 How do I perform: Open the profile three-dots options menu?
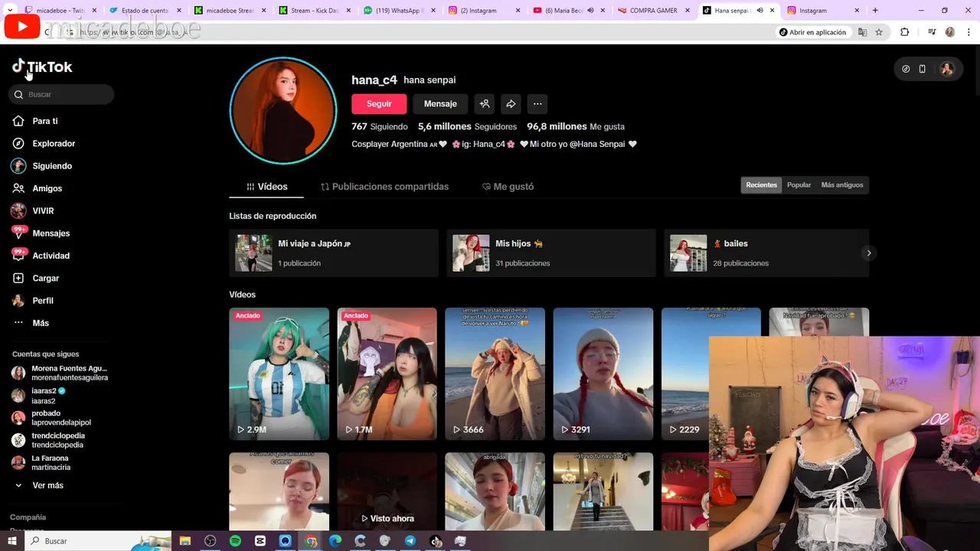(x=537, y=104)
